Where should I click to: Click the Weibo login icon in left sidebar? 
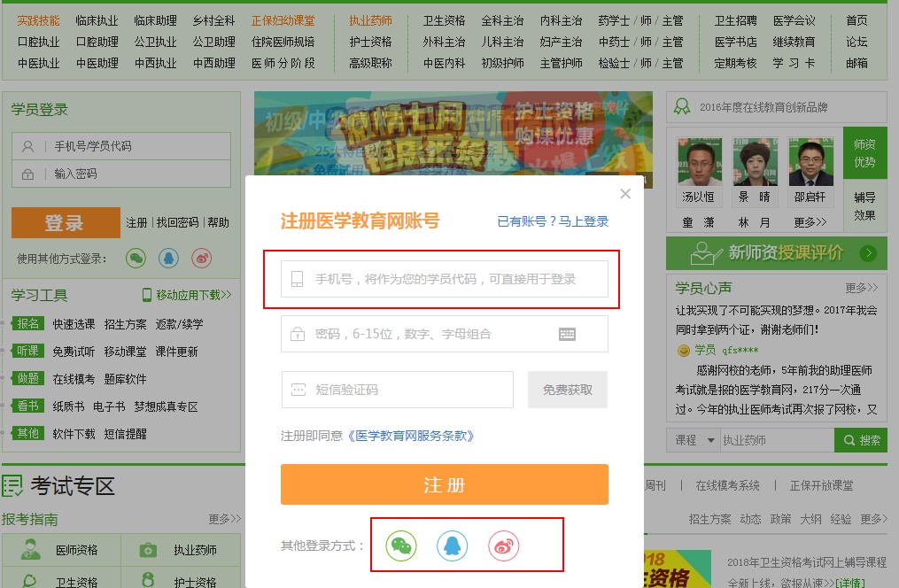[x=202, y=258]
